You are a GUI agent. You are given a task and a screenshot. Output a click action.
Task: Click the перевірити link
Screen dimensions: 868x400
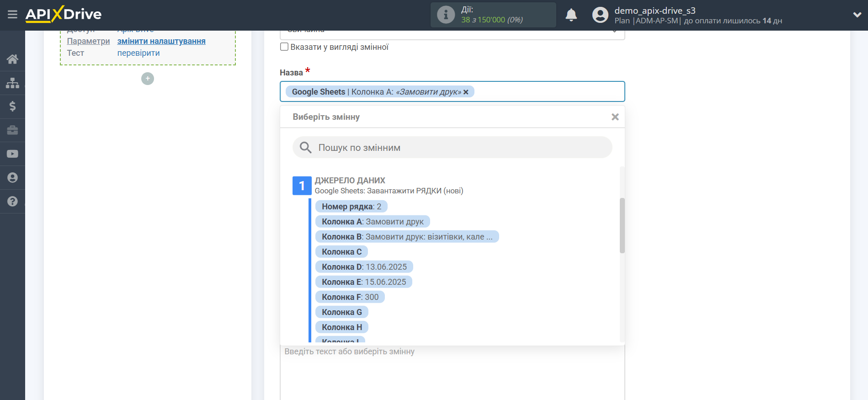click(x=138, y=53)
